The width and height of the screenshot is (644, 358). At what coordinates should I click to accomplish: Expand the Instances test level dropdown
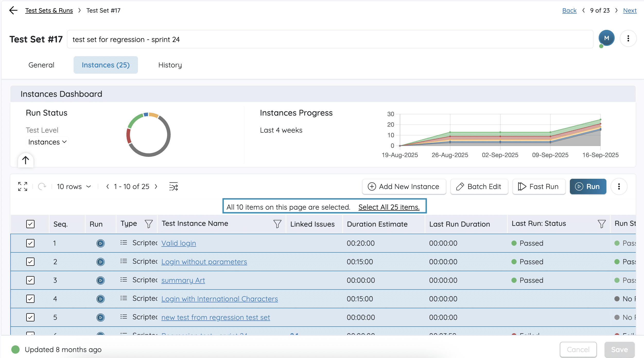coord(47,142)
